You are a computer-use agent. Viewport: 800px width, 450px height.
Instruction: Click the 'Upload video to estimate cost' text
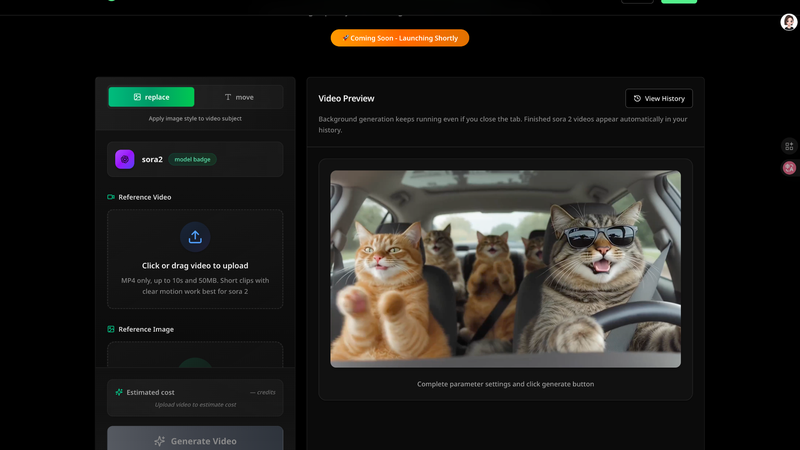(x=195, y=405)
